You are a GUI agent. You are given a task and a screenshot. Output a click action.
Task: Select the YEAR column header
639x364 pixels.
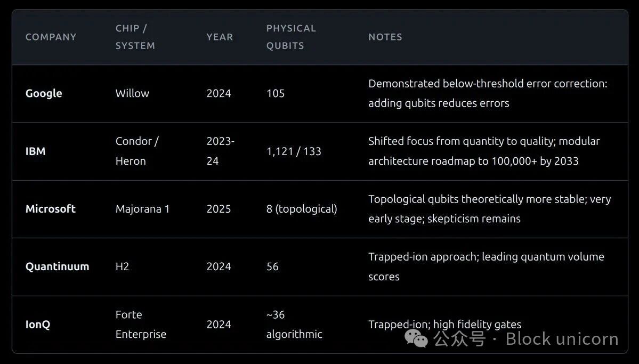pyautogui.click(x=220, y=37)
